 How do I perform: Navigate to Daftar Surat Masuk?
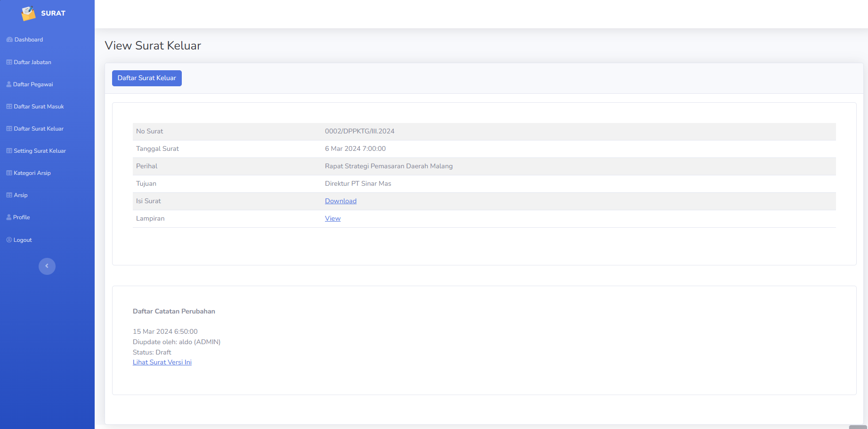[39, 107]
